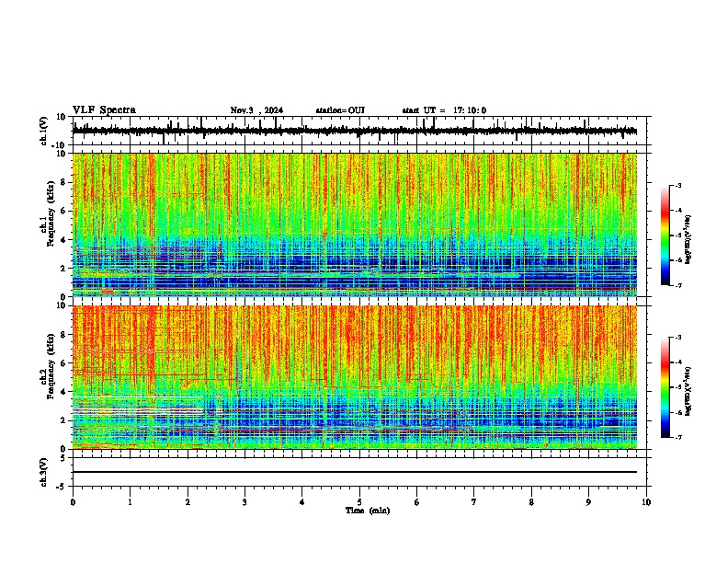This screenshot has width=728, height=563.
Task: Click the log(PSD) label beside ch.1 colorbar
Action: (688, 239)
